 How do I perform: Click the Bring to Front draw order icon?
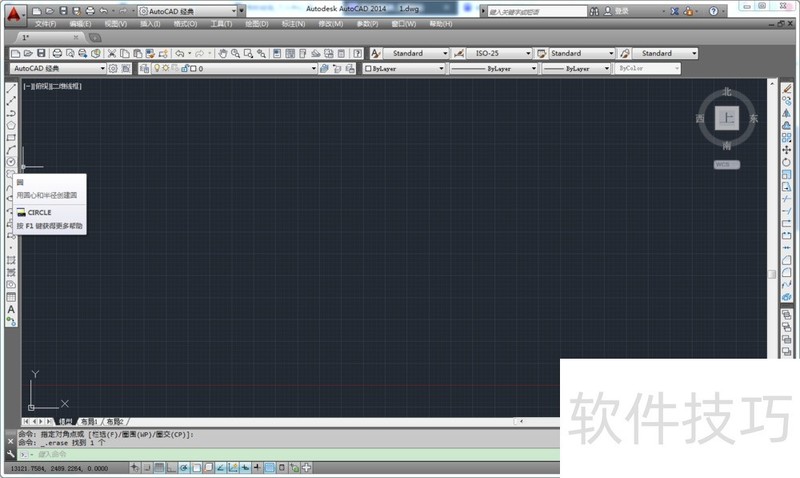786,315
